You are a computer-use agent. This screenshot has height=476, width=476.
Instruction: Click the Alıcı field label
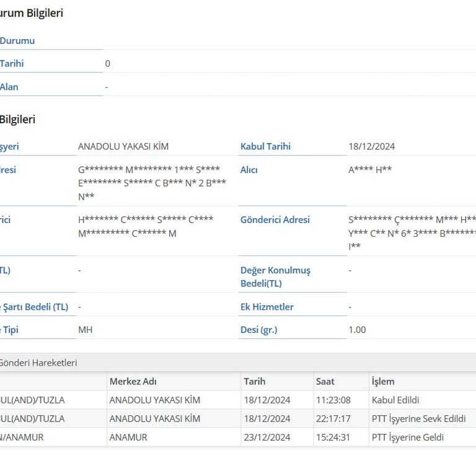[x=249, y=170]
